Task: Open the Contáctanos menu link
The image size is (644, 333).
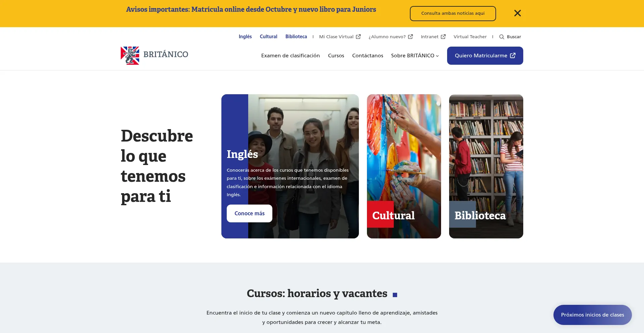Action: point(368,56)
